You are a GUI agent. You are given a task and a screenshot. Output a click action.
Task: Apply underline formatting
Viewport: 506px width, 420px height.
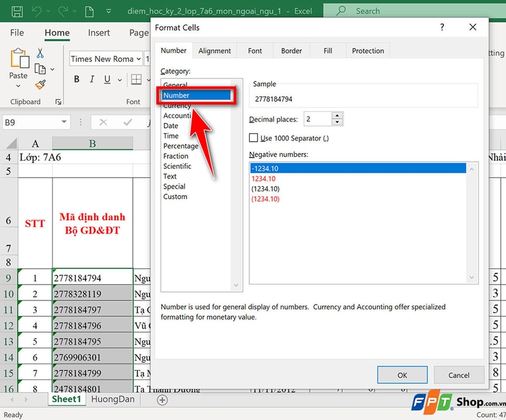coord(106,78)
